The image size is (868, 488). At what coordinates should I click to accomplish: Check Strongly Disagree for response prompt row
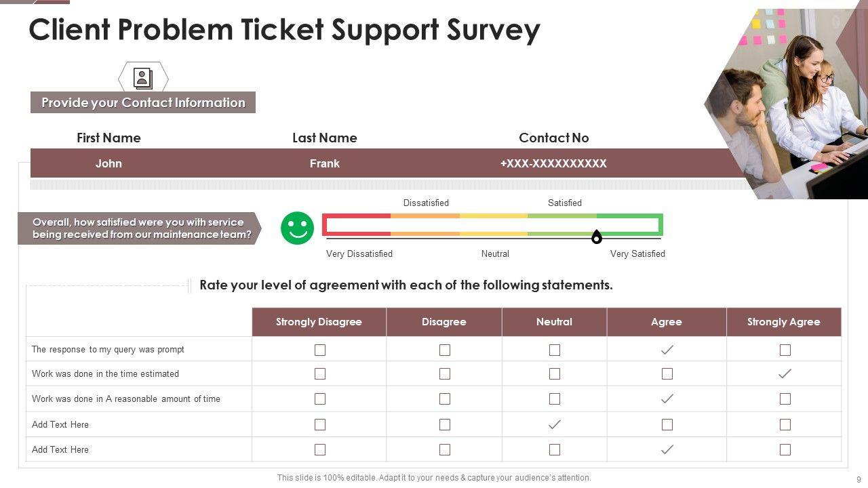320,350
